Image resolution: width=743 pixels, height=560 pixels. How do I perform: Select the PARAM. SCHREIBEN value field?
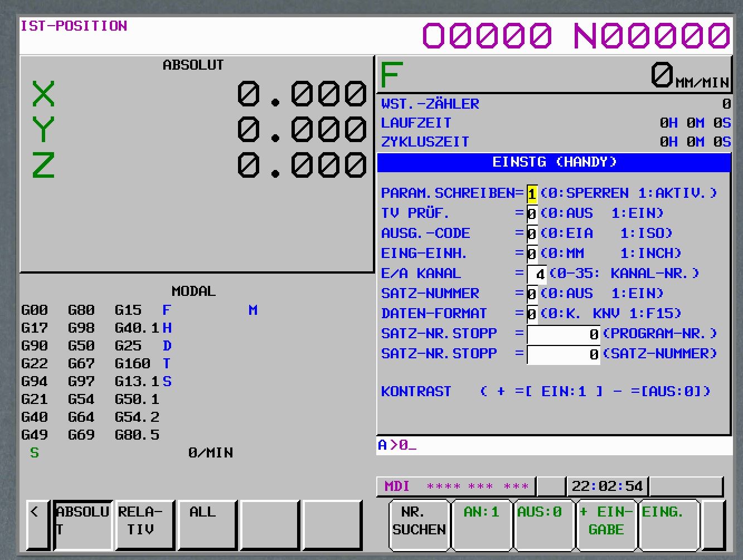pyautogui.click(x=532, y=194)
